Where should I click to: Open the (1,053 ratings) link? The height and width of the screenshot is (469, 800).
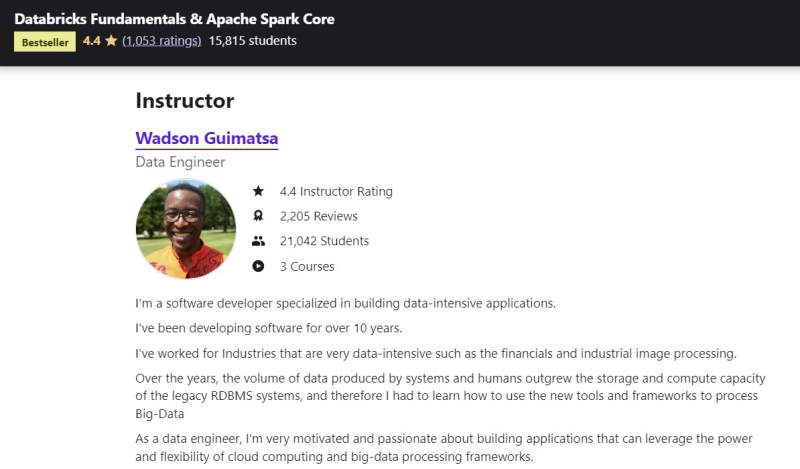click(x=161, y=41)
